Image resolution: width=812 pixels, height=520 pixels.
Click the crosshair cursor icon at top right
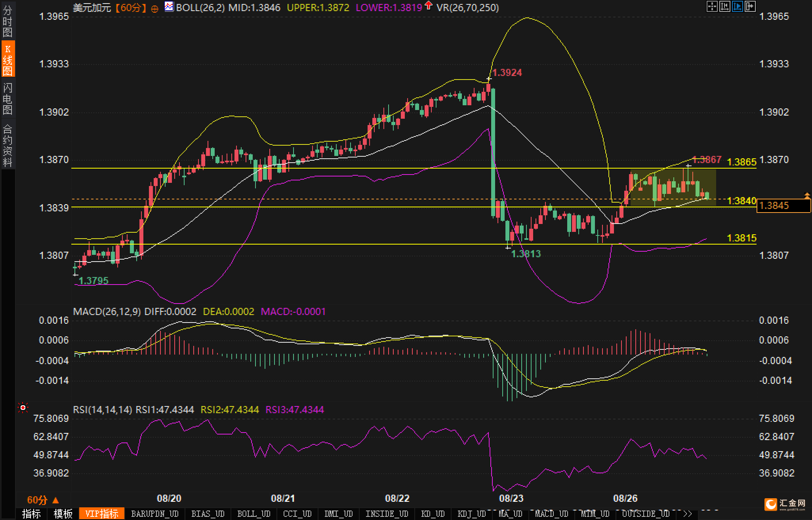[x=712, y=6]
